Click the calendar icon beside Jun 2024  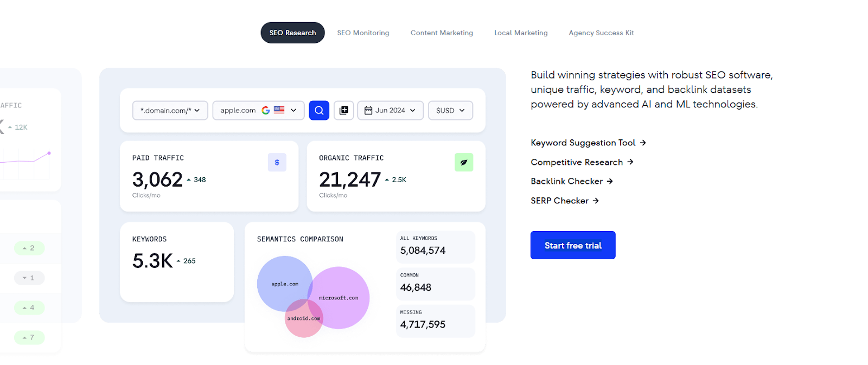pyautogui.click(x=368, y=110)
